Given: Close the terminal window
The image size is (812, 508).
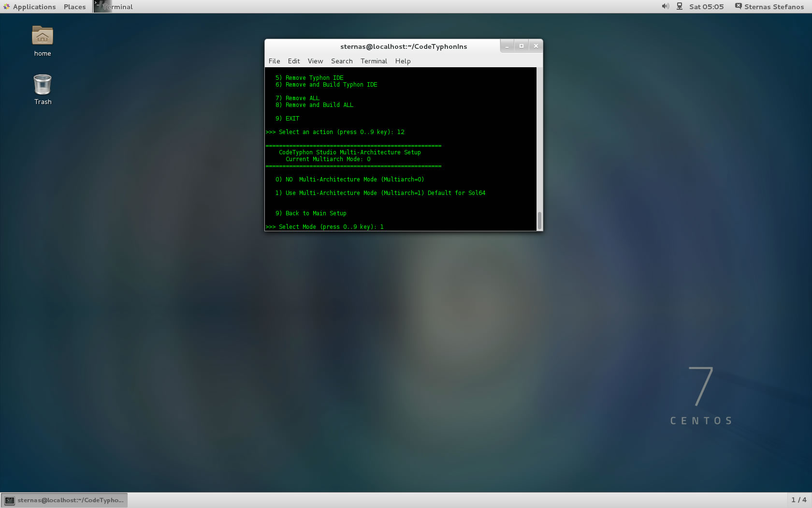Looking at the screenshot, I should tap(536, 46).
